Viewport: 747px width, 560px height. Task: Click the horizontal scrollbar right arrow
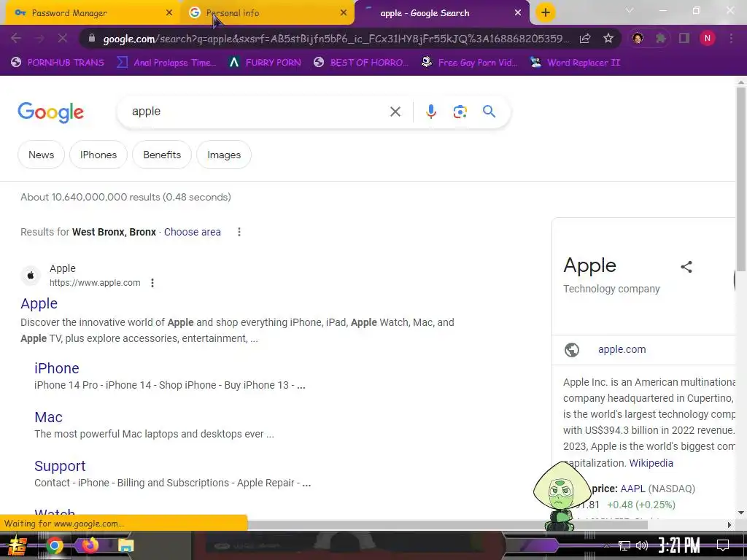pos(729,525)
